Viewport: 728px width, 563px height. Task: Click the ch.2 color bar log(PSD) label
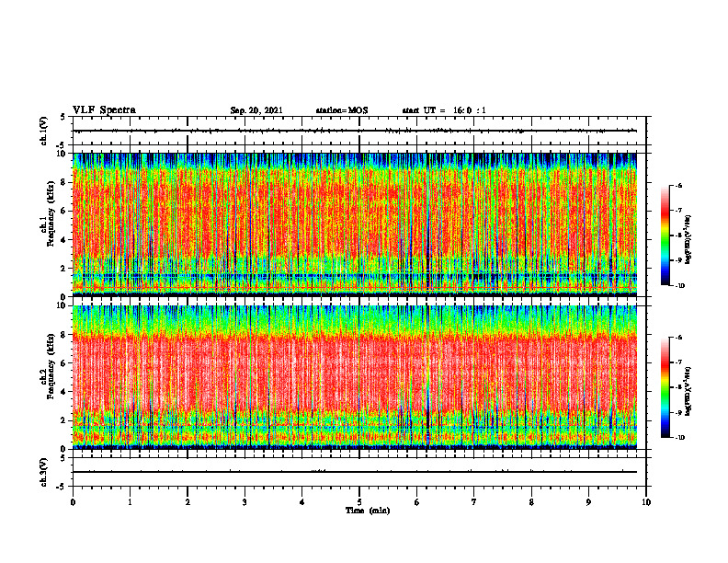[x=689, y=391]
